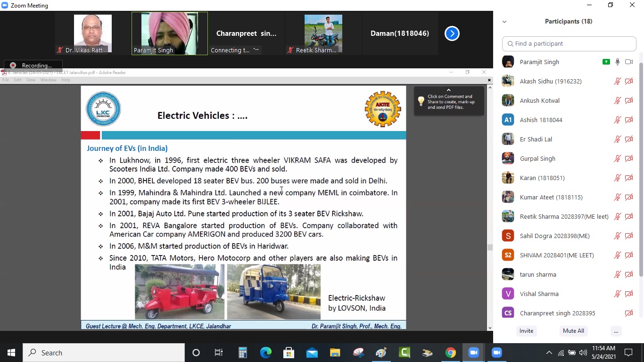Click the Mute All button
This screenshot has height=362, width=644.
point(573,331)
